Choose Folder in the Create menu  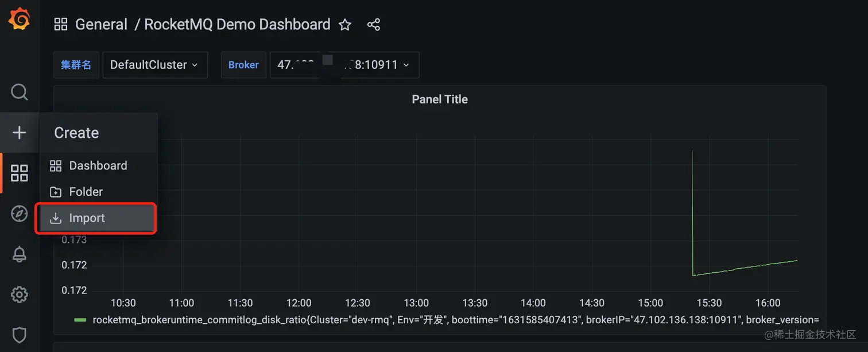(x=98, y=192)
